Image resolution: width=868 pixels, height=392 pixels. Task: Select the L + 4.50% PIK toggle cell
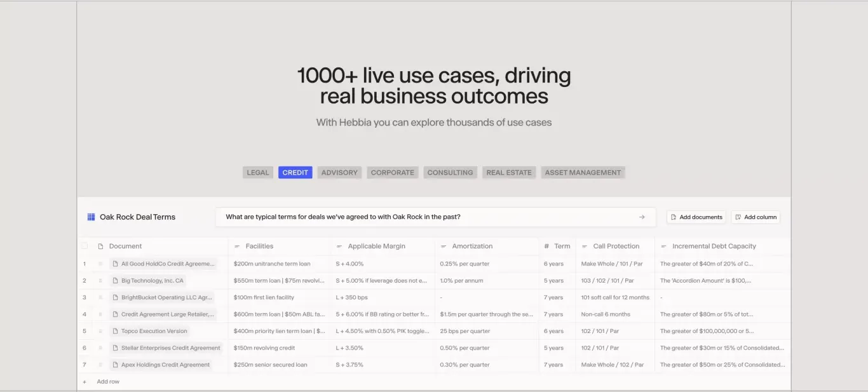tap(383, 331)
